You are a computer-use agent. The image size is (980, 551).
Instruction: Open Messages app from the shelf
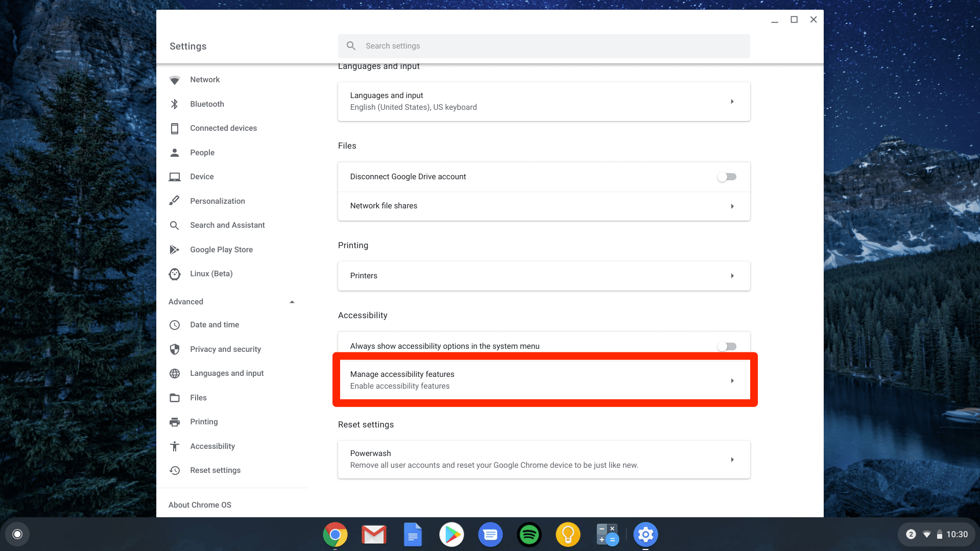click(x=490, y=535)
